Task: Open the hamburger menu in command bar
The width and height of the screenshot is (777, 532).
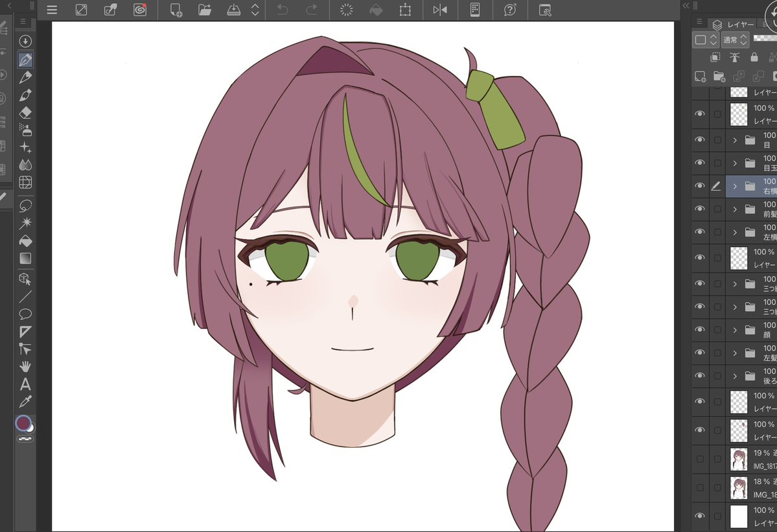Action: click(52, 10)
